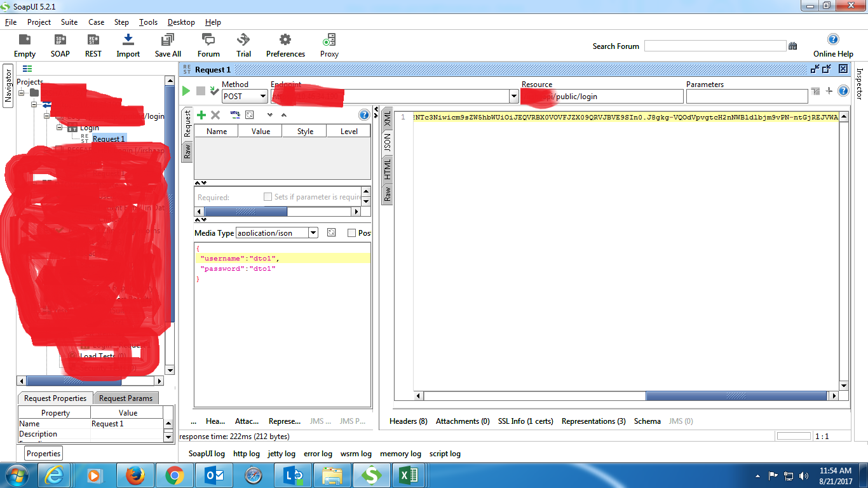Click the response horizontal scrollbar thumb
The image size is (868, 488).
click(736, 396)
